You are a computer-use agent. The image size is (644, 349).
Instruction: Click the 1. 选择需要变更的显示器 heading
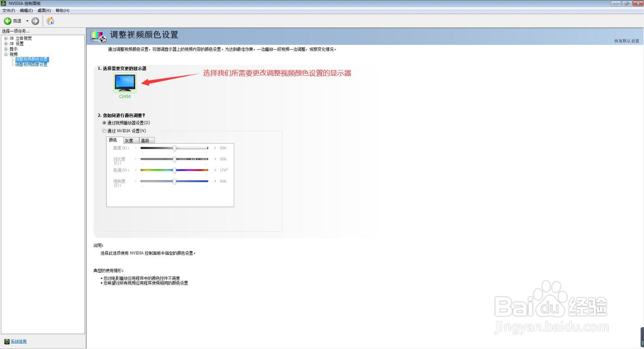tap(122, 69)
